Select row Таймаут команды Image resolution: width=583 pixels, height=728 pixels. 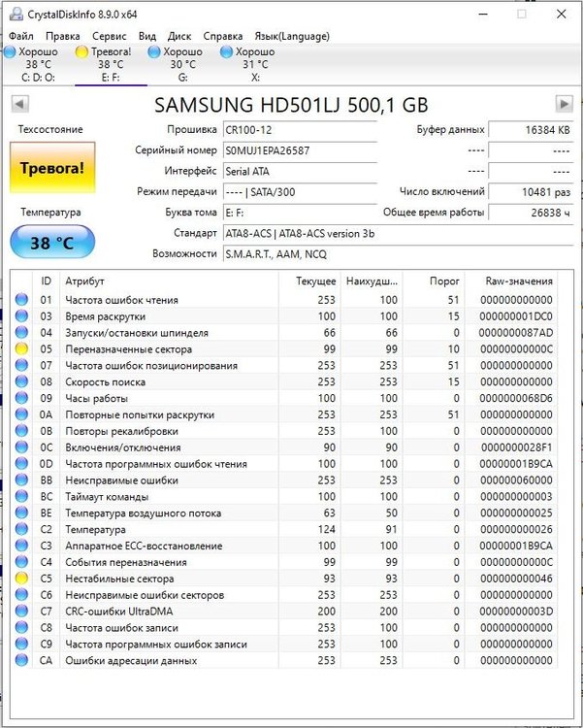(284, 496)
